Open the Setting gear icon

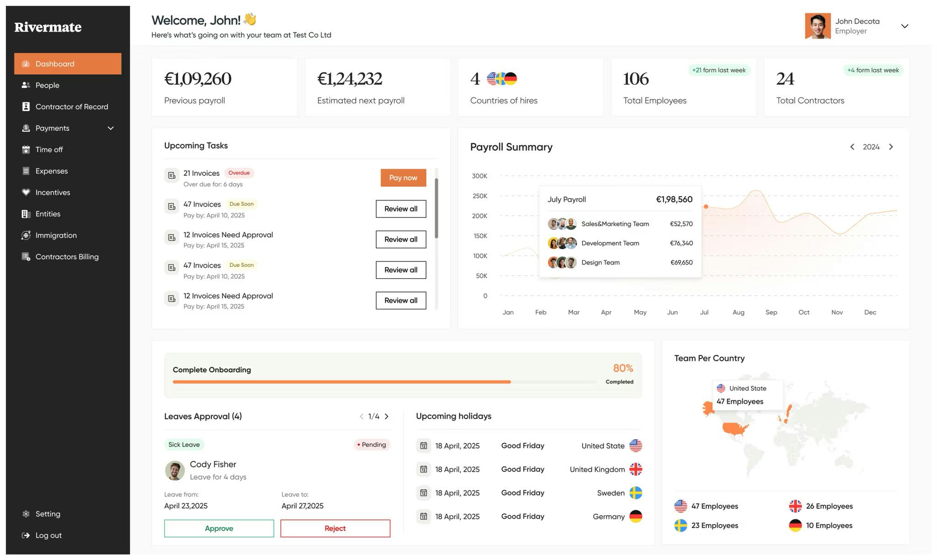26,514
